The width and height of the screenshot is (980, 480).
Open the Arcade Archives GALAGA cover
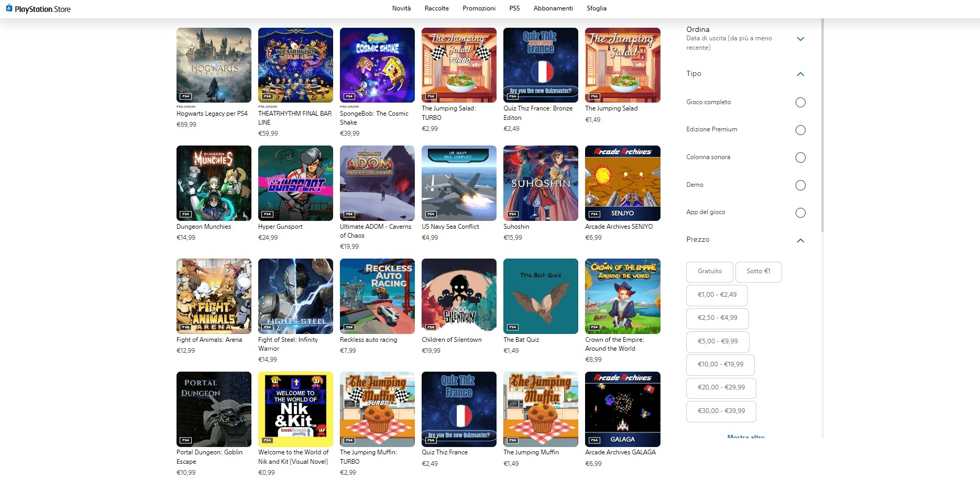pos(623,409)
